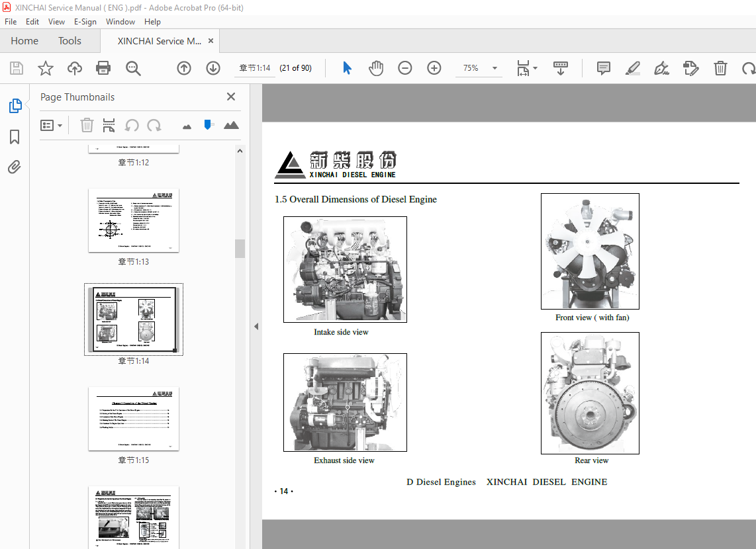Open thumbnails panel options dropdown
Viewport: 756px width, 549px height.
tap(51, 125)
